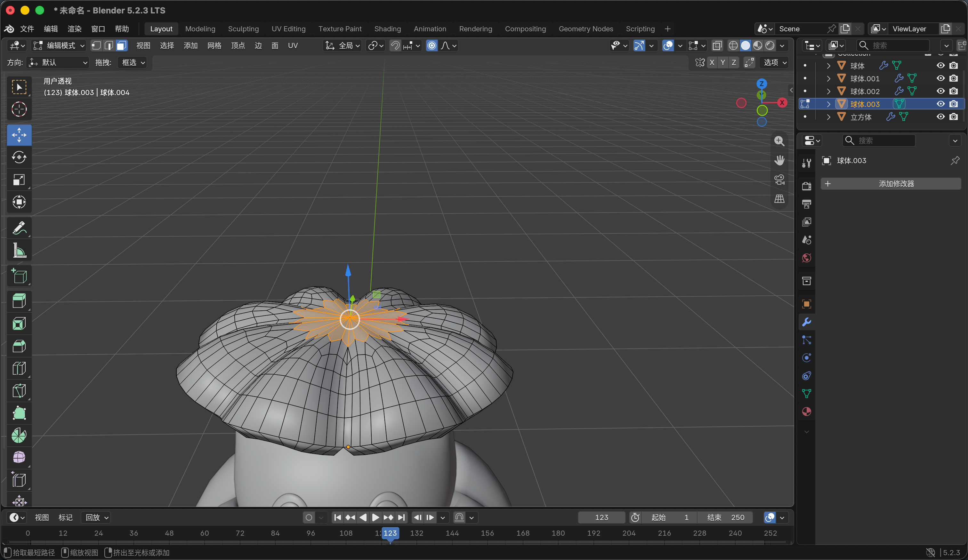Open the 文件 file menu
The height and width of the screenshot is (560, 968).
pyautogui.click(x=27, y=29)
